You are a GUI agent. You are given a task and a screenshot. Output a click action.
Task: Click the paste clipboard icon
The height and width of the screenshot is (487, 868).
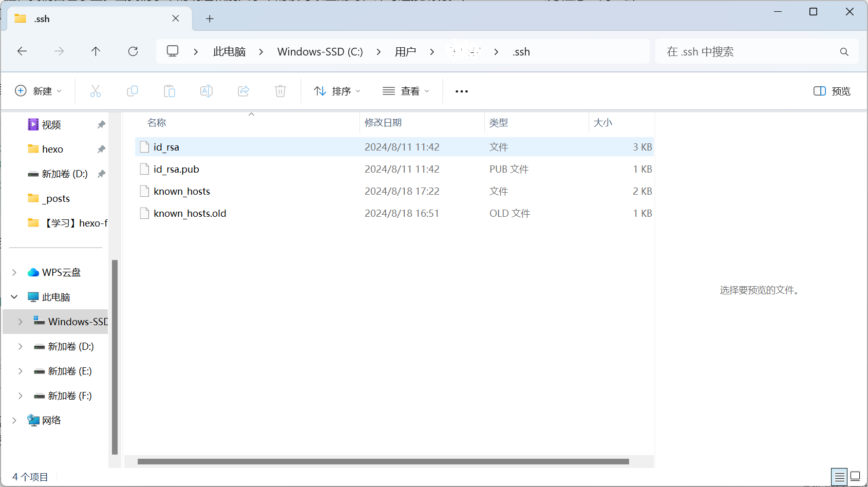pos(169,91)
